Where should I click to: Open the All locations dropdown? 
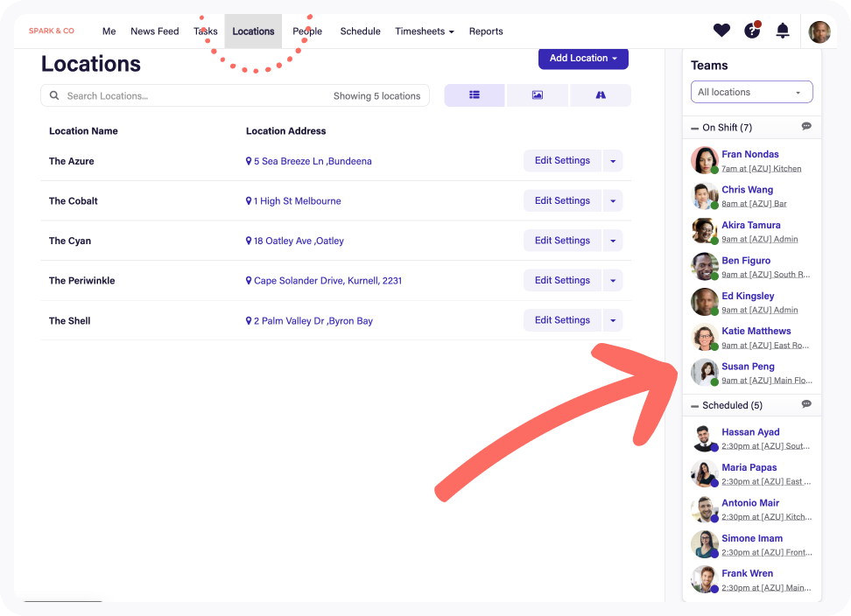(751, 92)
